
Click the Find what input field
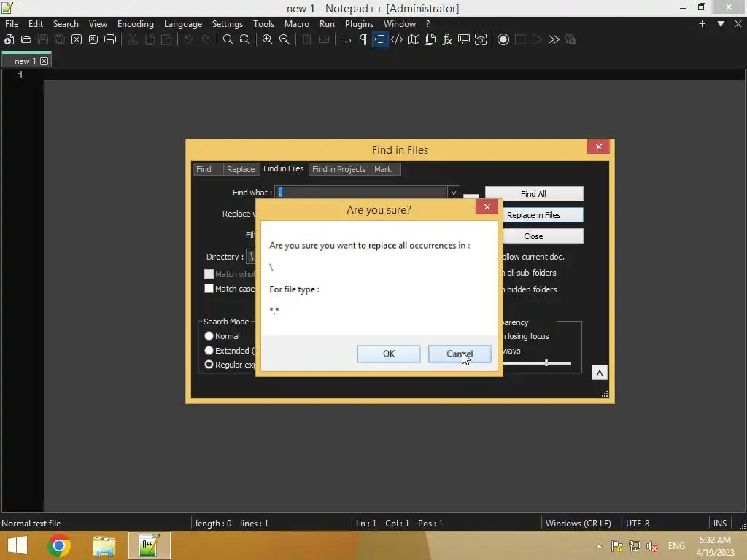360,192
